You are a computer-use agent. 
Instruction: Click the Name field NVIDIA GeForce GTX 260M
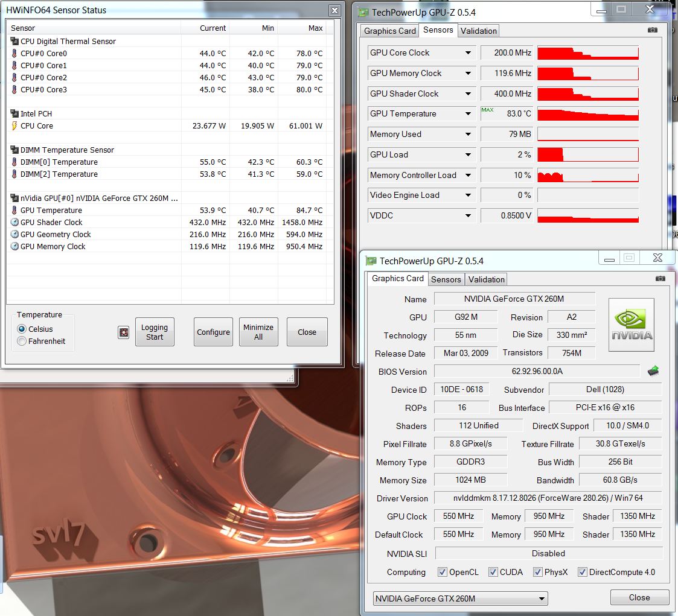coord(514,299)
